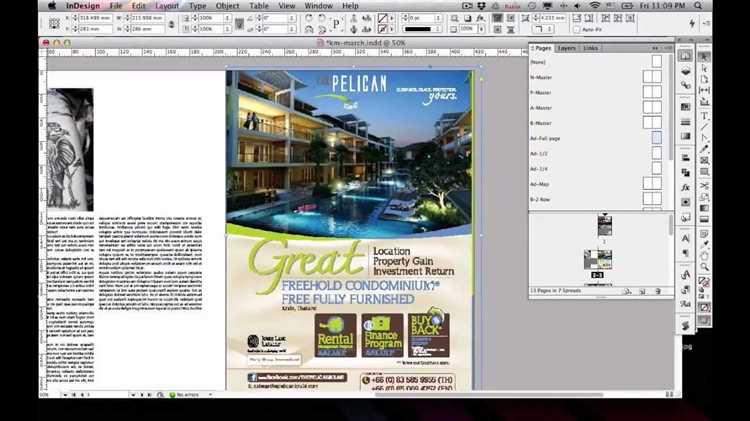The image size is (750, 421).
Task: Open the Object menu
Action: [227, 6]
